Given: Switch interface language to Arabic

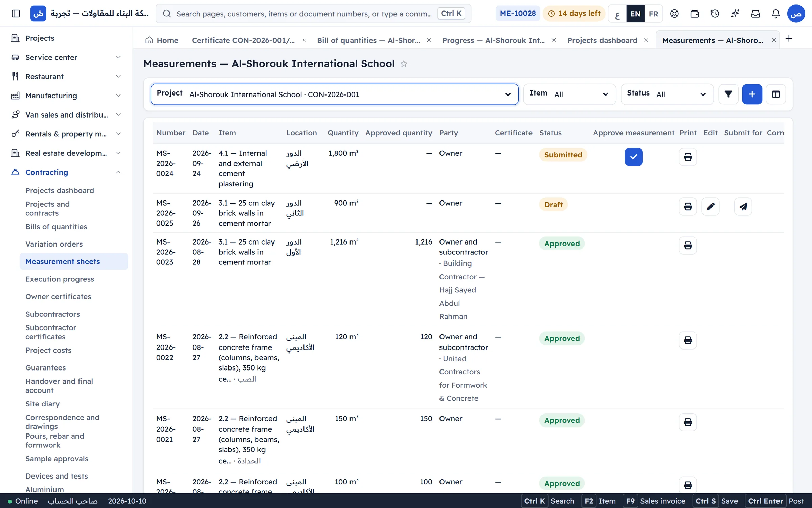Looking at the screenshot, I should point(617,14).
